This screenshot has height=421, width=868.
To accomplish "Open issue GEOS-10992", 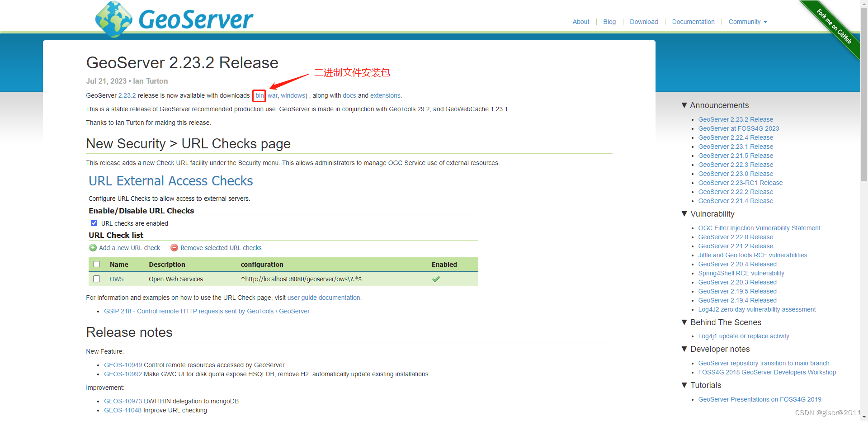I will coord(123,374).
